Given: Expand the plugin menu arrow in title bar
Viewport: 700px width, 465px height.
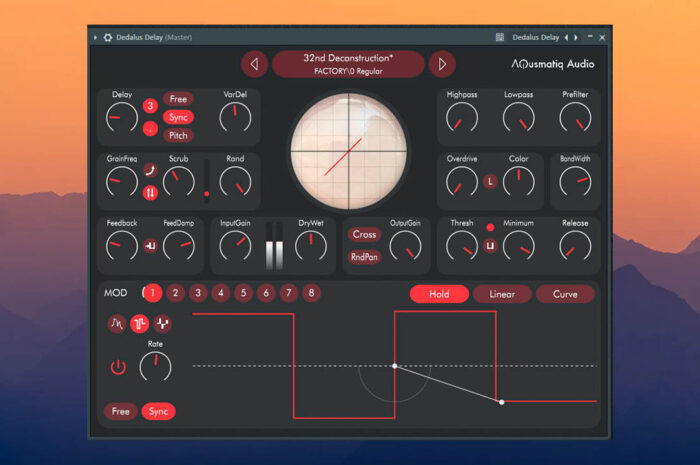Looking at the screenshot, I should pyautogui.click(x=96, y=37).
